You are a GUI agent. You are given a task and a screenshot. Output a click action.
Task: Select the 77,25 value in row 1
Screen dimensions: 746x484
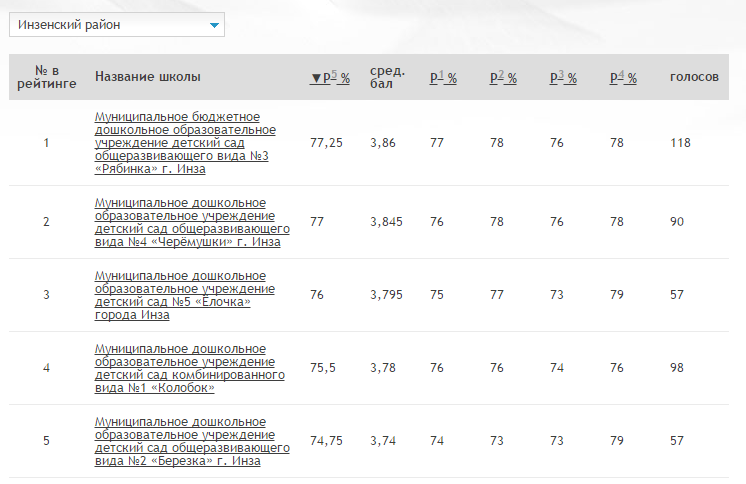(x=326, y=143)
